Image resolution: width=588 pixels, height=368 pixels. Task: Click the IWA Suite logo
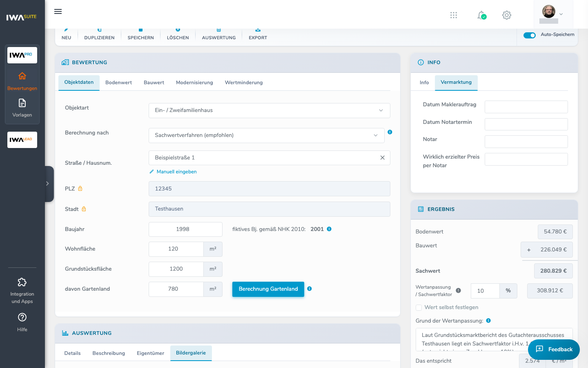(21, 17)
